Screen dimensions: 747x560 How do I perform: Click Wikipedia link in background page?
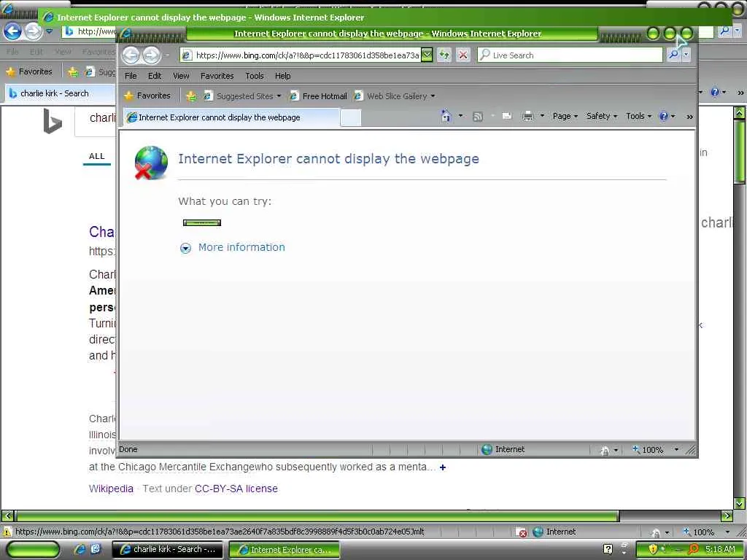coord(111,489)
